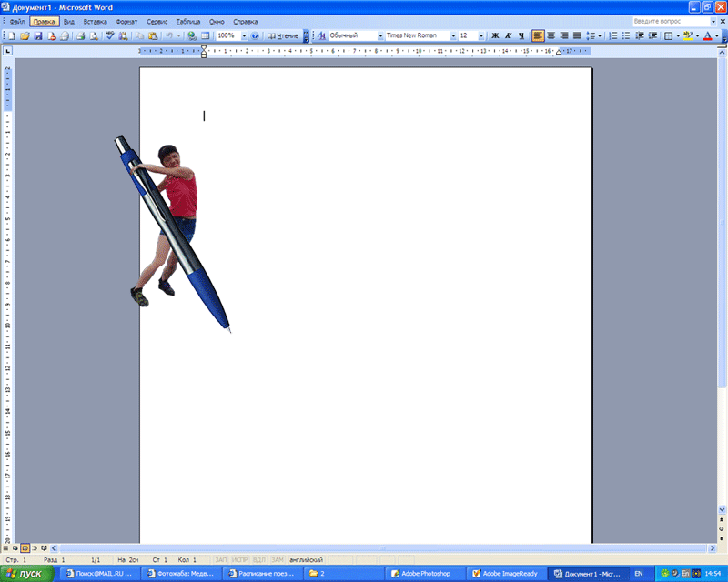Open the Вставка menu
This screenshot has width=728, height=582.
point(96,22)
